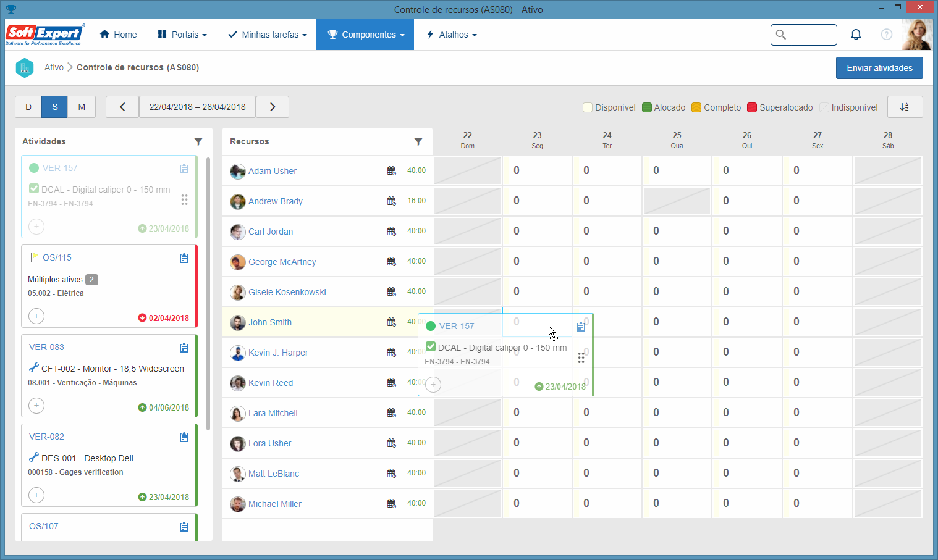
Task: Switch to weekly view S
Action: pyautogui.click(x=55, y=107)
